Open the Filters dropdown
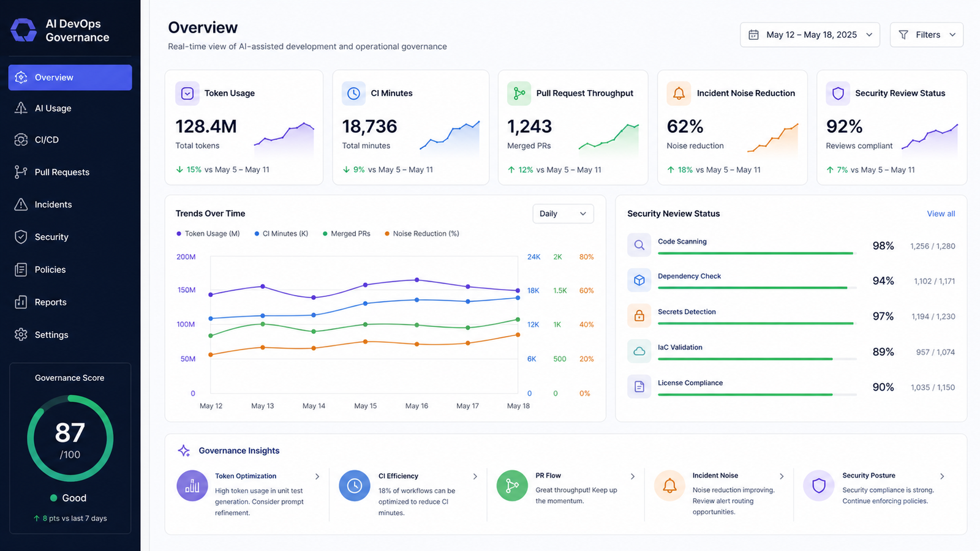Image resolution: width=980 pixels, height=551 pixels. 927,35
